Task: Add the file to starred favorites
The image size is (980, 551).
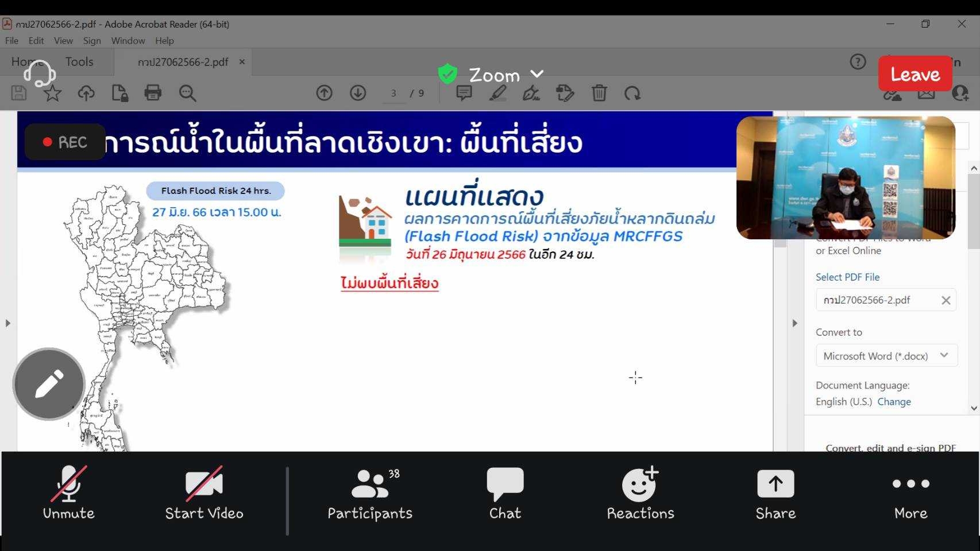Action: [x=52, y=93]
